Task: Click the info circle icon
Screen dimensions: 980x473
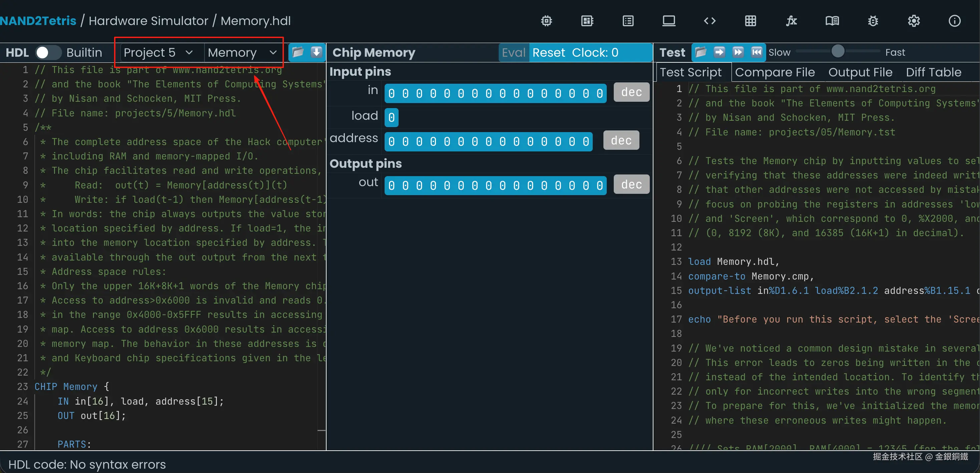Action: (x=954, y=21)
